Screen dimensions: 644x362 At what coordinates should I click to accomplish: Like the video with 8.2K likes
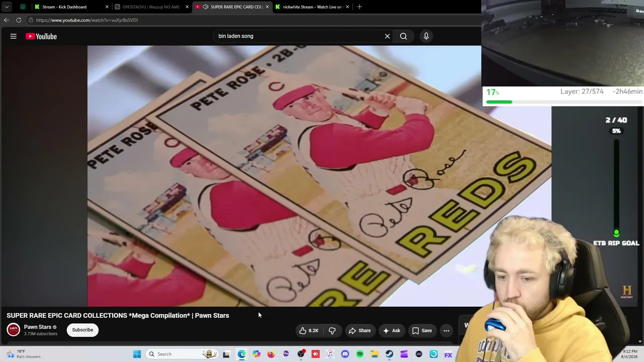[x=309, y=330]
